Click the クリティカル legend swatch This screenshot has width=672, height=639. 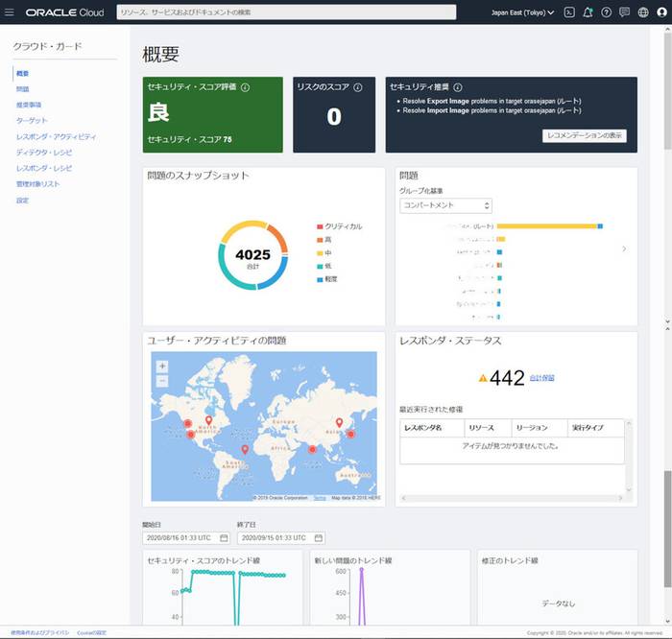320,226
